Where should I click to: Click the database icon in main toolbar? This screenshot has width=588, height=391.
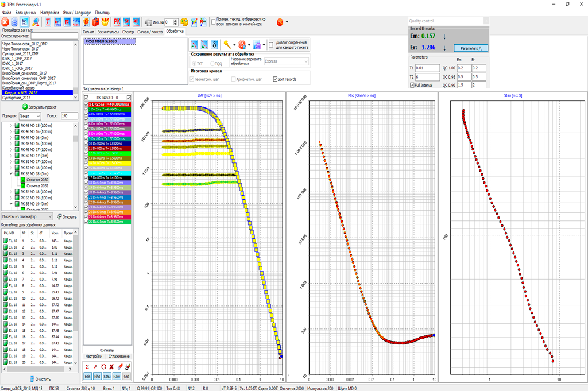[x=14, y=22]
